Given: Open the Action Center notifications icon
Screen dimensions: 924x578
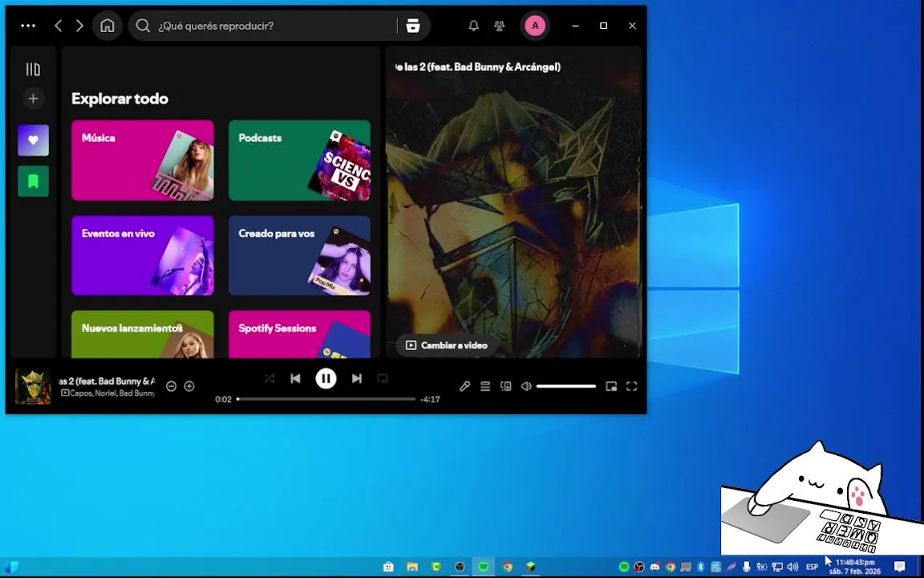Looking at the screenshot, I should click(x=899, y=567).
